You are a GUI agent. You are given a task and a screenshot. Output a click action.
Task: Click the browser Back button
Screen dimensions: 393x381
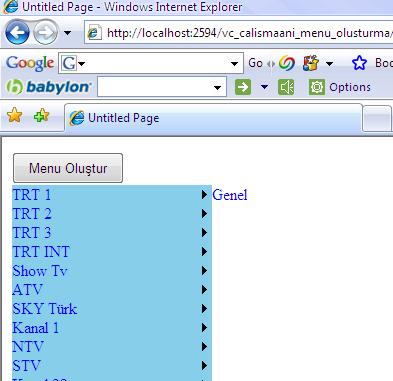17,33
